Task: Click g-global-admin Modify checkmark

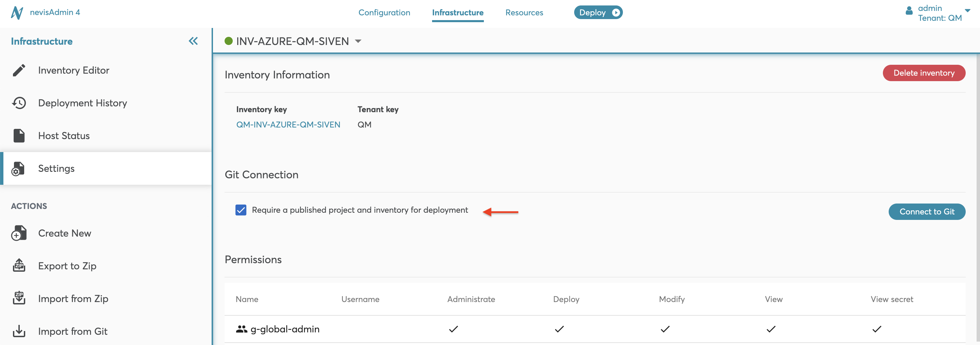Action: click(x=664, y=329)
